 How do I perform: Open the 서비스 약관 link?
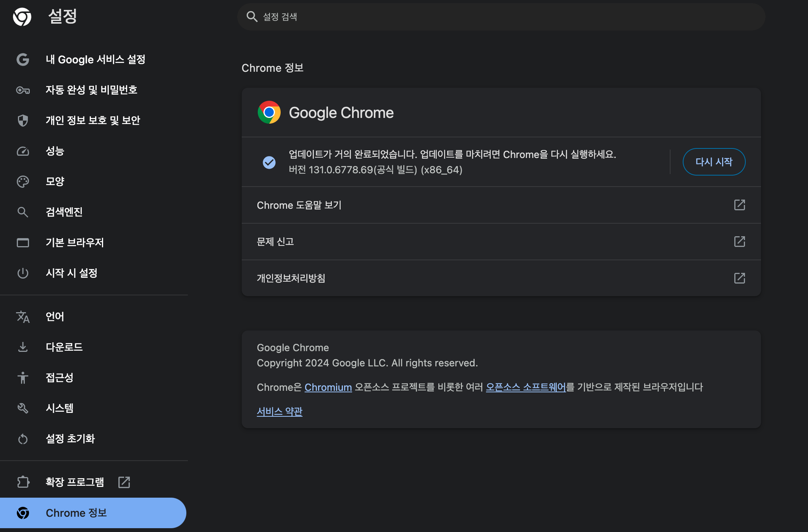click(280, 411)
